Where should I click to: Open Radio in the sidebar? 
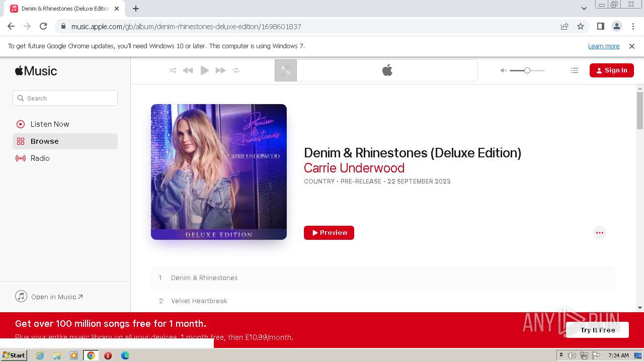65,158
